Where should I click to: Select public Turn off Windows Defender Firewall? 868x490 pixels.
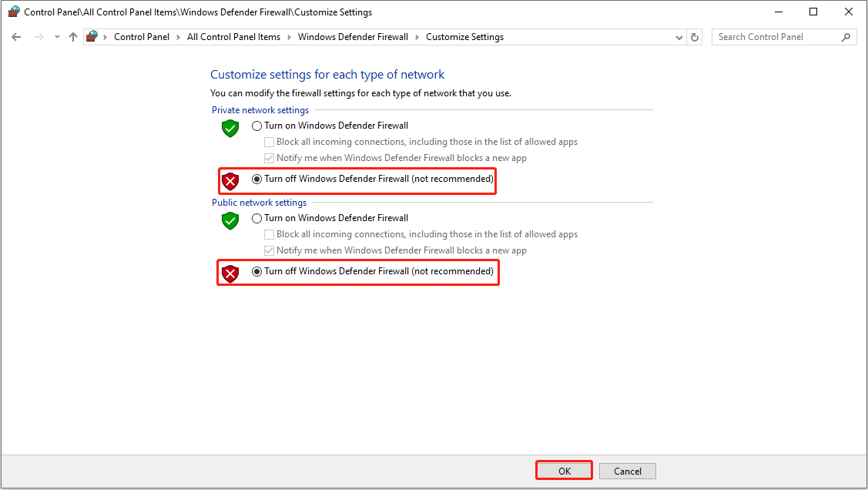click(373, 271)
